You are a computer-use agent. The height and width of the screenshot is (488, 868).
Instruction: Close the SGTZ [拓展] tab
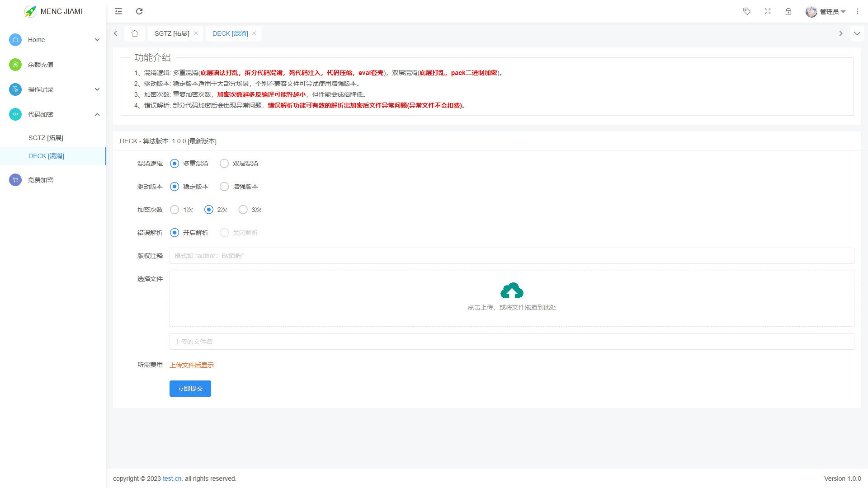(x=196, y=33)
